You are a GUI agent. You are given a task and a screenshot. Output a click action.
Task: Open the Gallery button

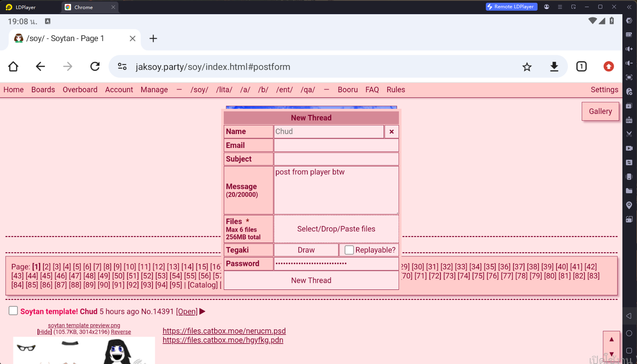(x=600, y=111)
